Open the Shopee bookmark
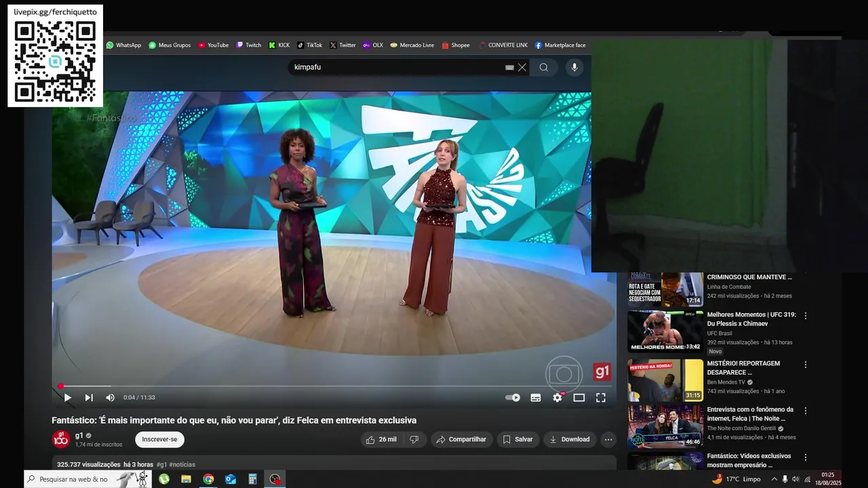This screenshot has width=868, height=488. click(456, 45)
